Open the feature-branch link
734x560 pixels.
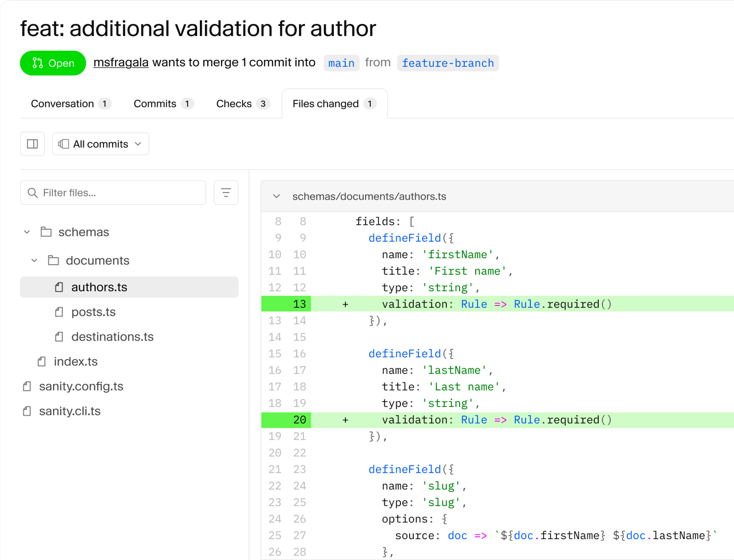pos(448,63)
